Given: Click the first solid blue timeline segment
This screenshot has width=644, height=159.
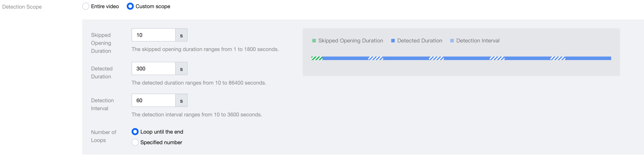Looking at the screenshot, I should click(345, 58).
